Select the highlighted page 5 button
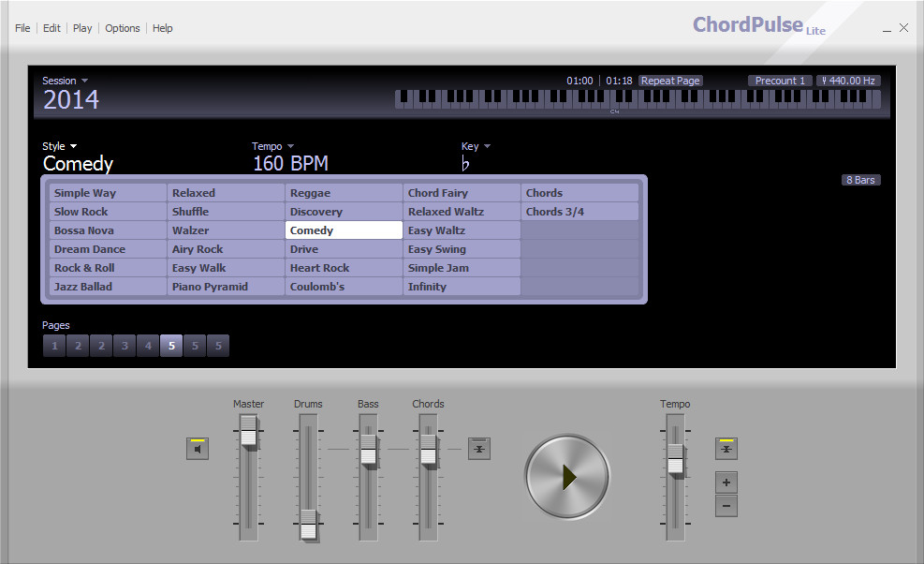Image resolution: width=924 pixels, height=564 pixels. [x=171, y=346]
